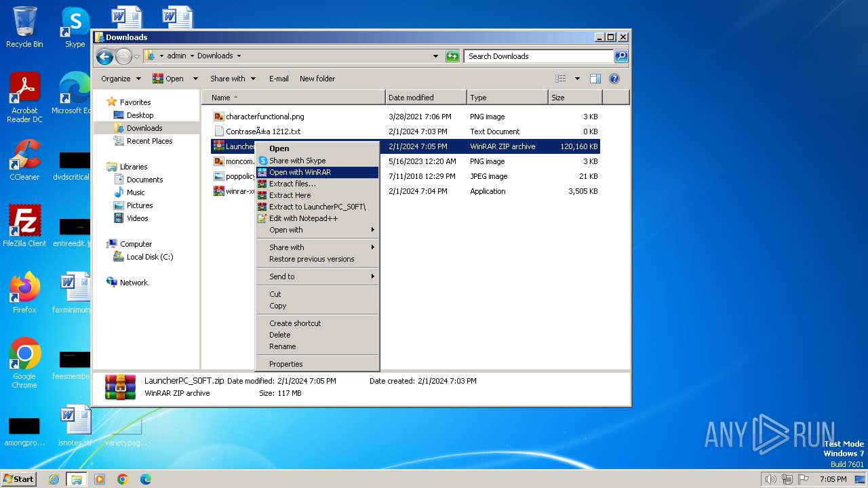
Task: Click the volume speaker tray icon
Action: [770, 479]
